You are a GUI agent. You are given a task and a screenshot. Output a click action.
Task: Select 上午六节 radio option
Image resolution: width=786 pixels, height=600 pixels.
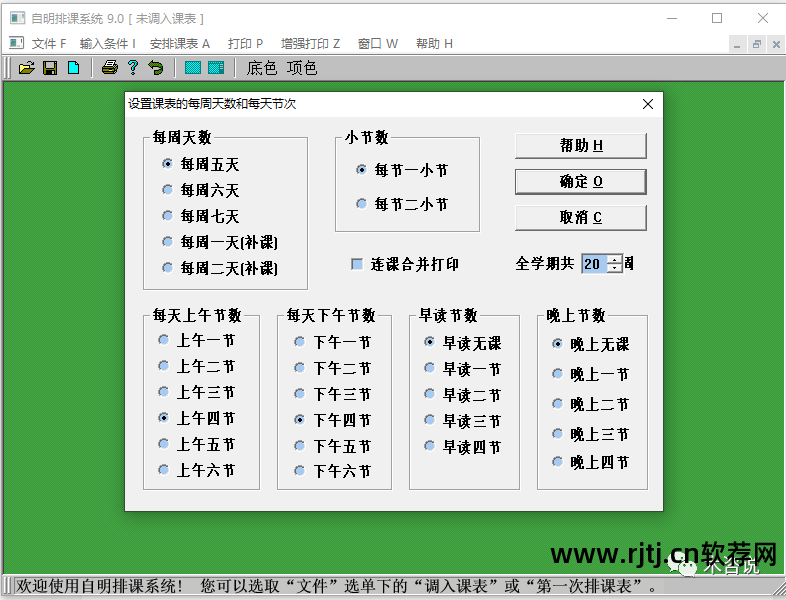click(x=196, y=470)
